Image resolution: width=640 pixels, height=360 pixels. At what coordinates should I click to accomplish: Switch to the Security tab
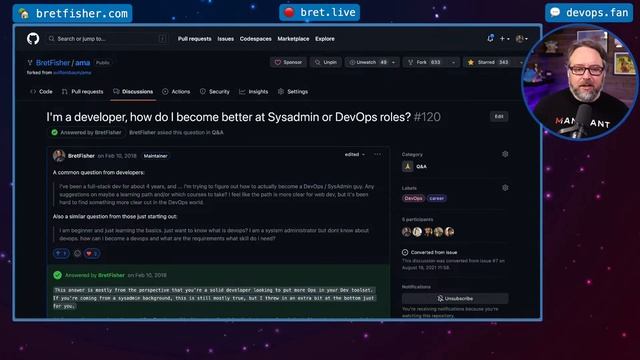click(215, 92)
